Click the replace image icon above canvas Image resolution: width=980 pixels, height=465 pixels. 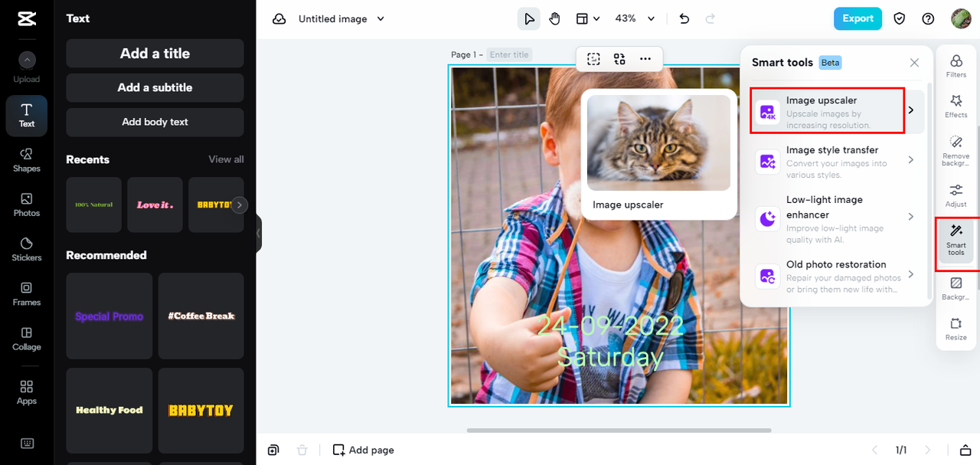[619, 59]
